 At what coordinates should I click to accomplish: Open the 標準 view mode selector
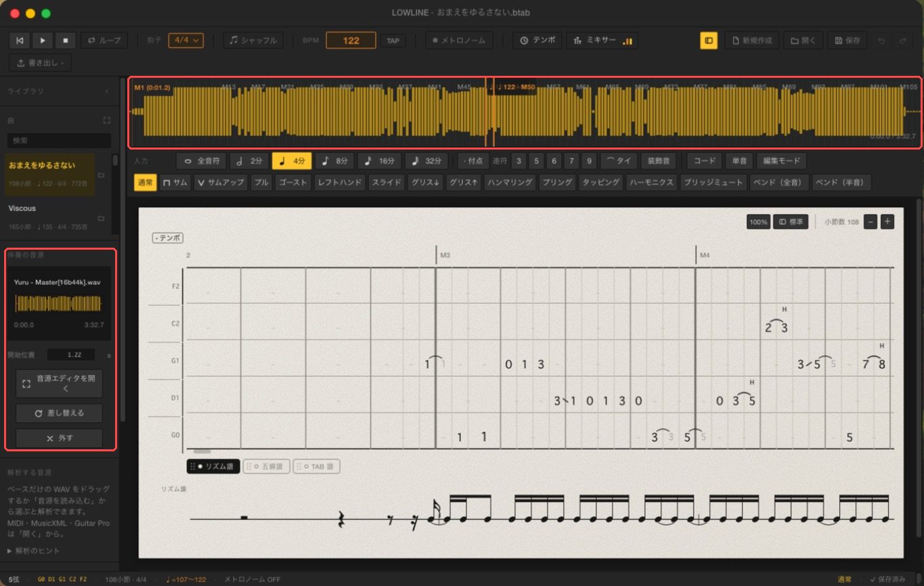click(x=791, y=222)
